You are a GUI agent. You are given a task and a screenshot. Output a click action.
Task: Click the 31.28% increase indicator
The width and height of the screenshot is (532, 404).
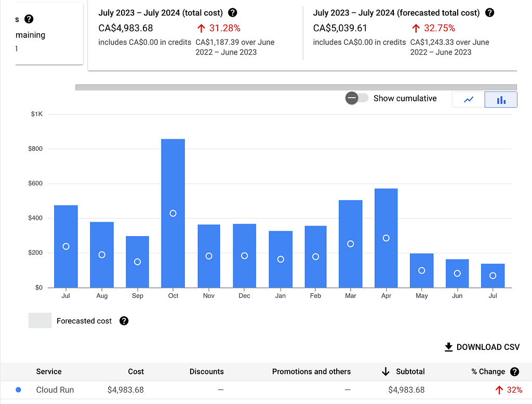tap(219, 28)
